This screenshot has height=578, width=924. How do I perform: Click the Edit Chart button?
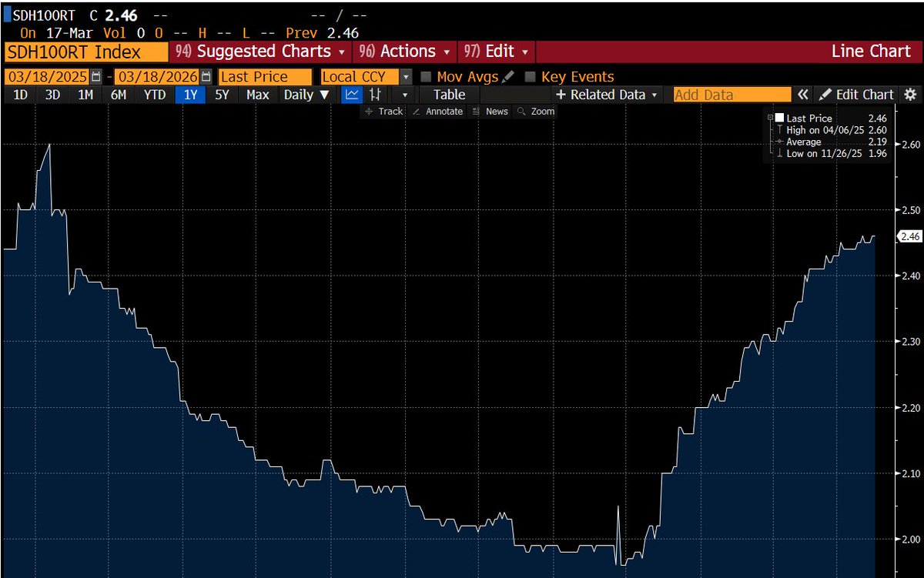coord(855,95)
